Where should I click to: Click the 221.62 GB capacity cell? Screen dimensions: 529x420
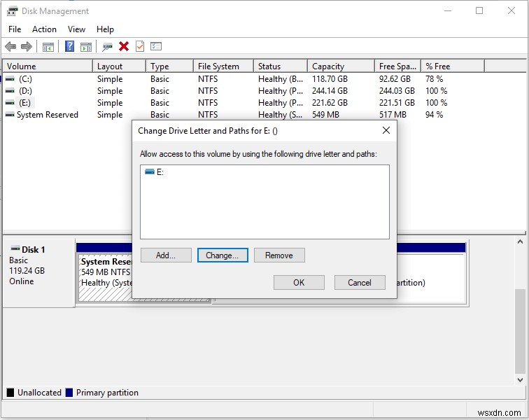coord(330,103)
